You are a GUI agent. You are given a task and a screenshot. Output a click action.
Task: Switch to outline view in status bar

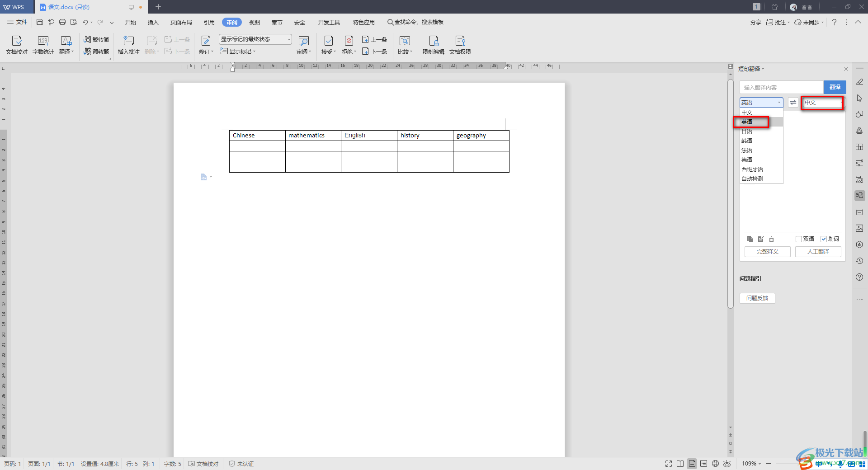(x=703, y=464)
